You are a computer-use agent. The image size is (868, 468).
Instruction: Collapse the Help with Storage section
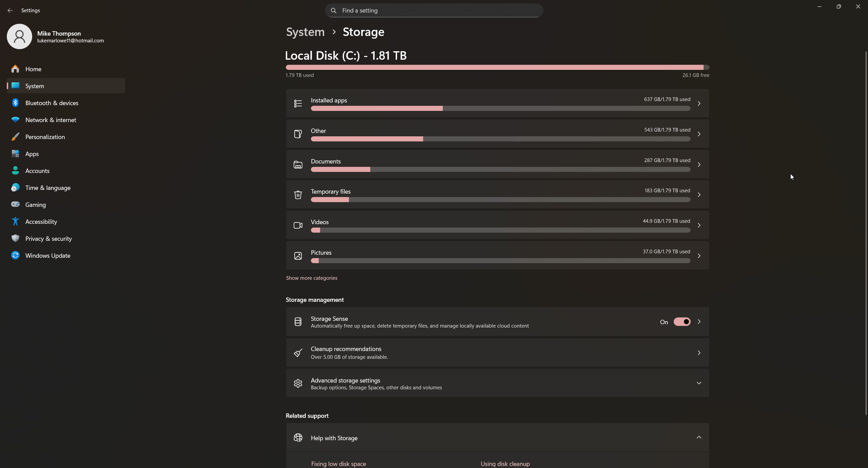tap(699, 437)
